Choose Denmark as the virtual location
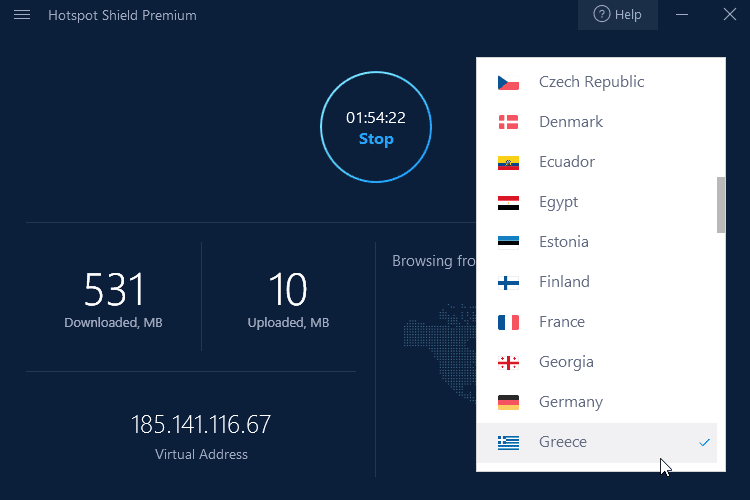The width and height of the screenshot is (750, 500). pyautogui.click(x=596, y=122)
